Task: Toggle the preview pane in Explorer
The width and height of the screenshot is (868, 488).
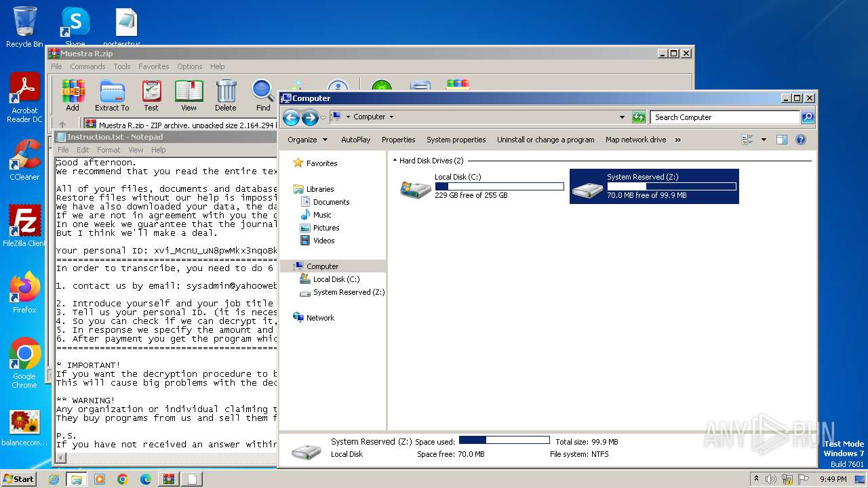Action: click(781, 140)
